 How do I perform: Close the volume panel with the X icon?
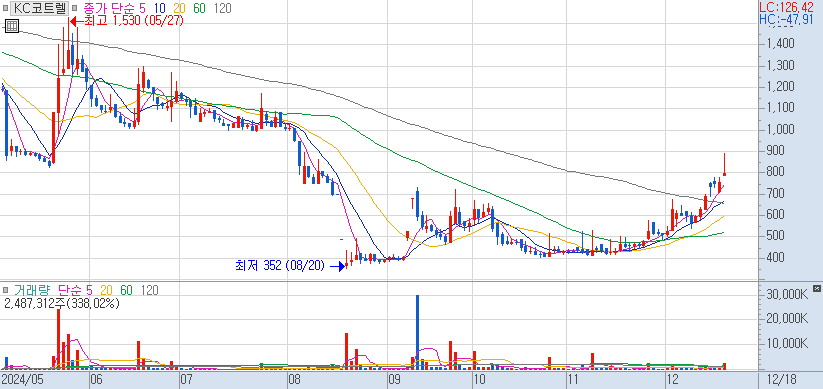coord(816,288)
